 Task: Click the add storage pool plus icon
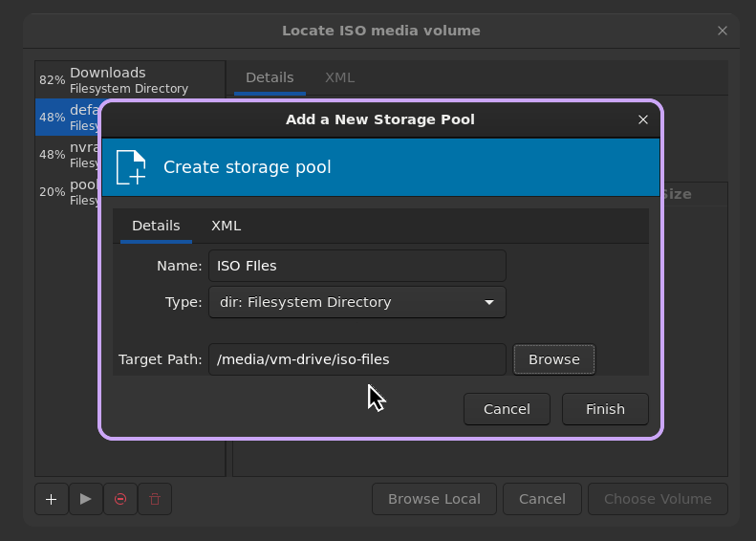(x=52, y=499)
